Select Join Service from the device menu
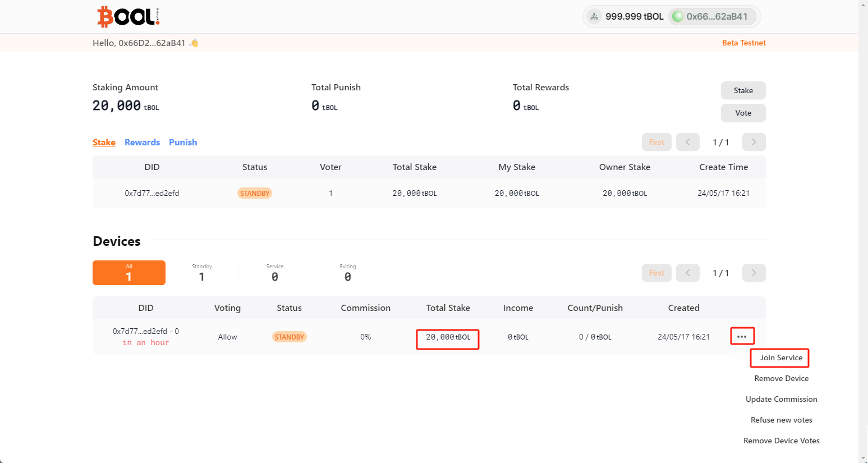The width and height of the screenshot is (868, 463). click(781, 358)
